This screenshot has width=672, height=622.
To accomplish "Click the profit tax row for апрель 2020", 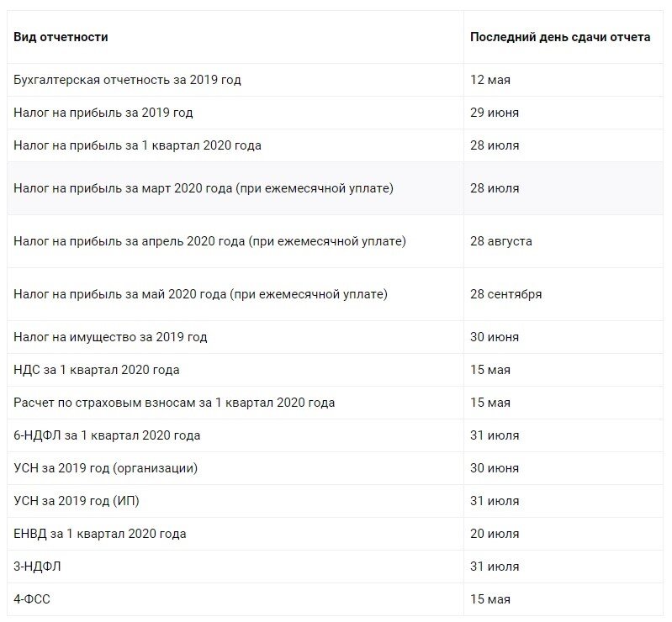I will click(x=209, y=241).
